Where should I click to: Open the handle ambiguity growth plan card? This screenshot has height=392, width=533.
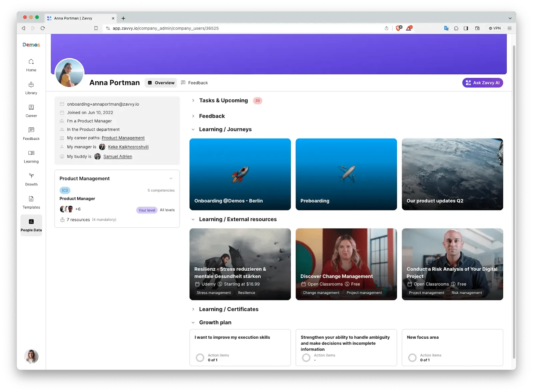tap(346, 347)
